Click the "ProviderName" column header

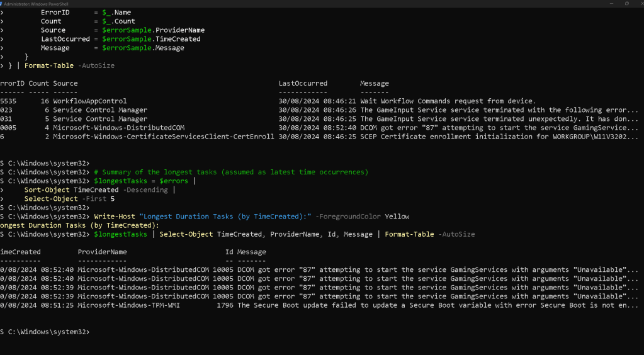pyautogui.click(x=102, y=252)
